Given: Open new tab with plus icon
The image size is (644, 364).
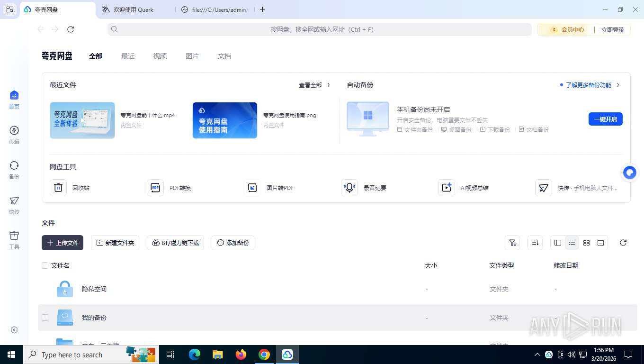Looking at the screenshot, I should click(263, 9).
